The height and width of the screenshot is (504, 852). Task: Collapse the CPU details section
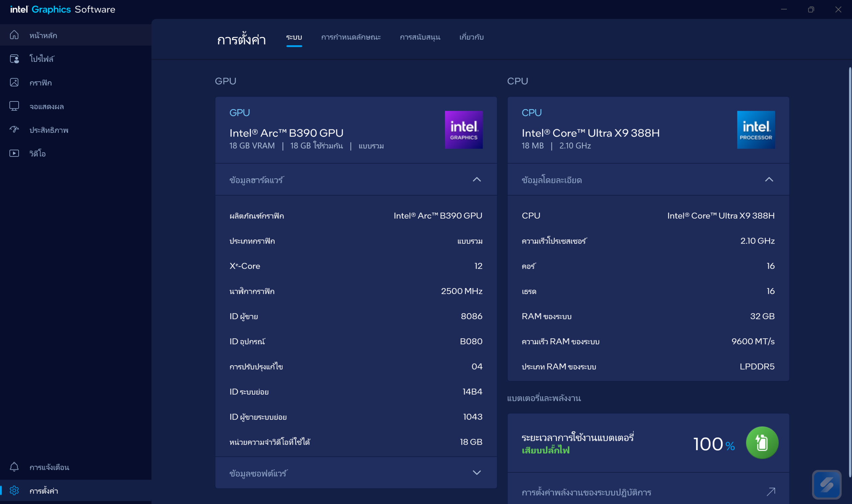pyautogui.click(x=769, y=180)
